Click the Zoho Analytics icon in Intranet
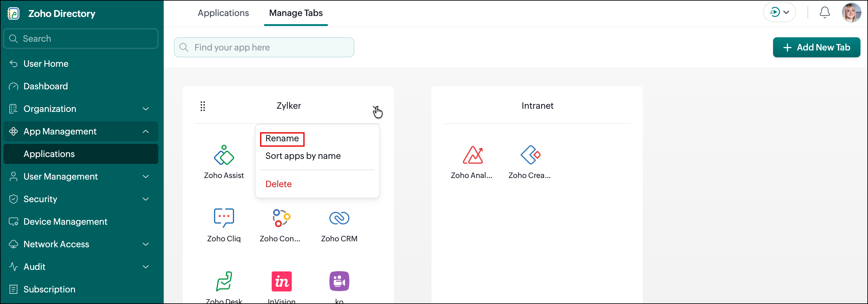868x304 pixels. (473, 155)
